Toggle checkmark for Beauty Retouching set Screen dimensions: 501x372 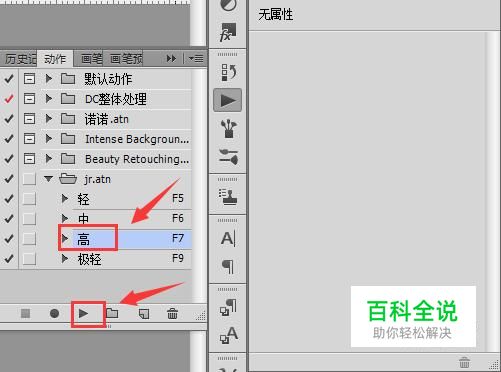click(x=9, y=159)
